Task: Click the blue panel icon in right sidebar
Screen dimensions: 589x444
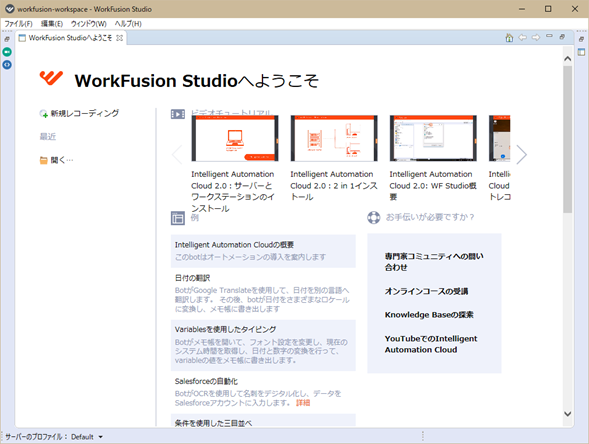Action: pyautogui.click(x=581, y=52)
